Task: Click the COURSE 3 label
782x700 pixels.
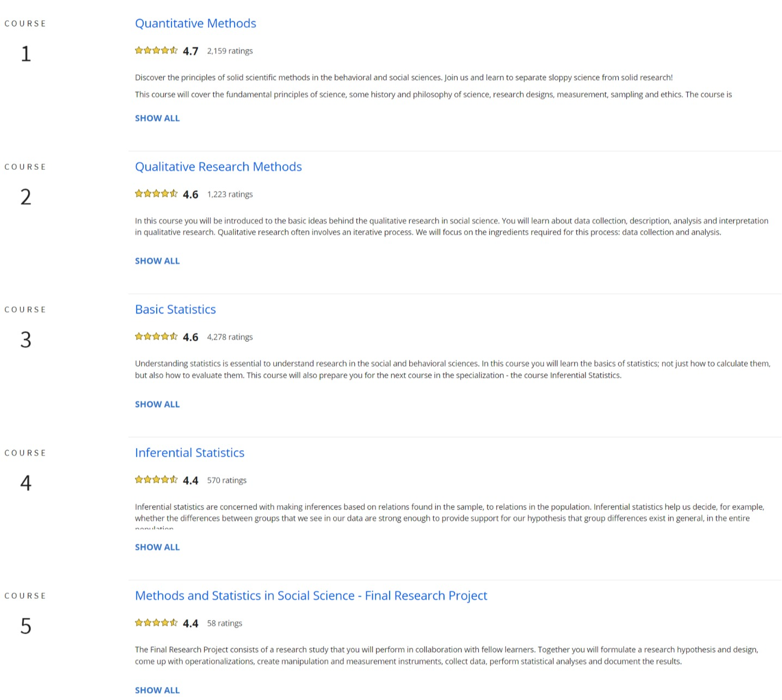Action: coord(25,309)
